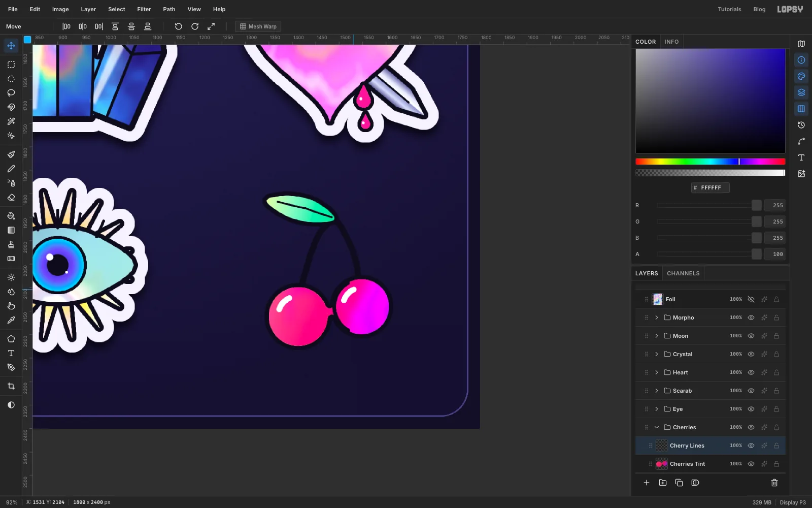Add a new layer with plus icon
This screenshot has width=812, height=508.
pos(647,483)
